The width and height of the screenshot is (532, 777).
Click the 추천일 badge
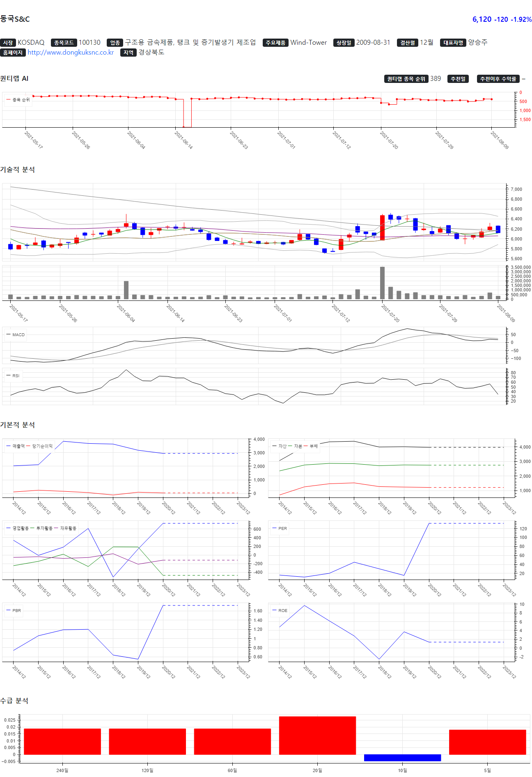coord(458,79)
